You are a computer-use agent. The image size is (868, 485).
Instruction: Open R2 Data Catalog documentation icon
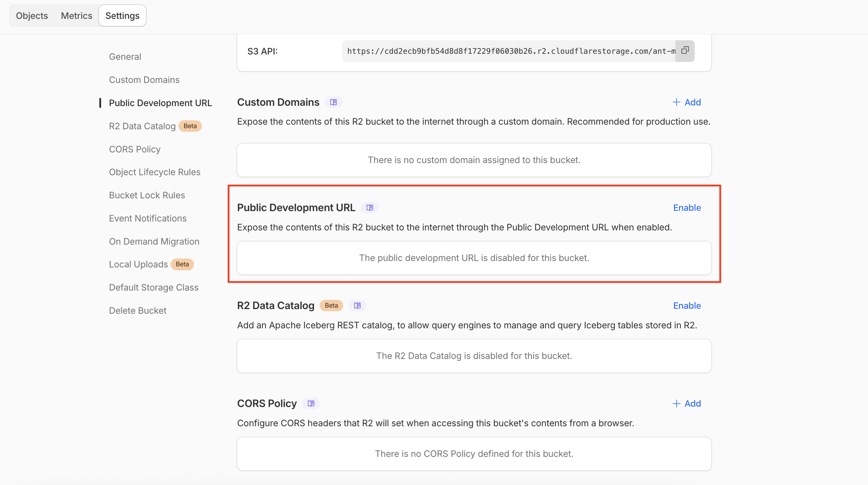click(357, 306)
